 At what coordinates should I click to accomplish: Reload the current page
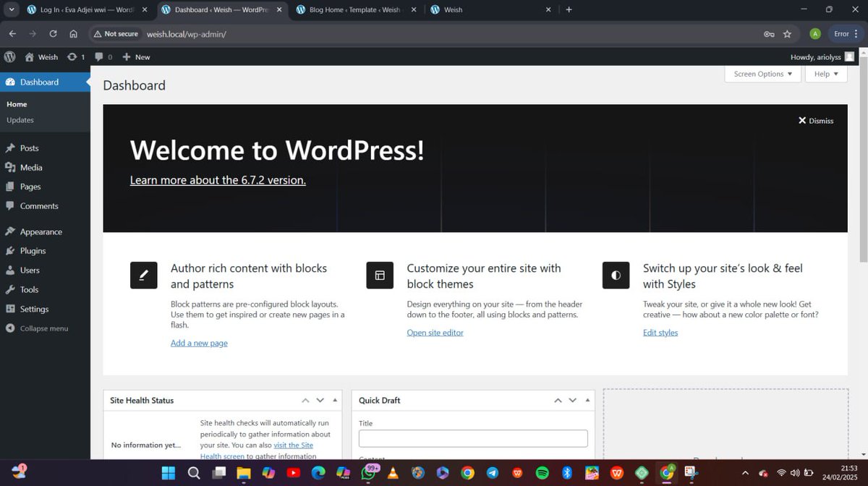point(53,34)
